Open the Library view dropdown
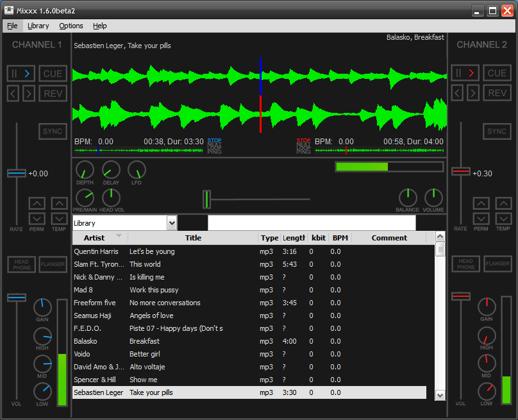The height and width of the screenshot is (420, 518). click(172, 223)
